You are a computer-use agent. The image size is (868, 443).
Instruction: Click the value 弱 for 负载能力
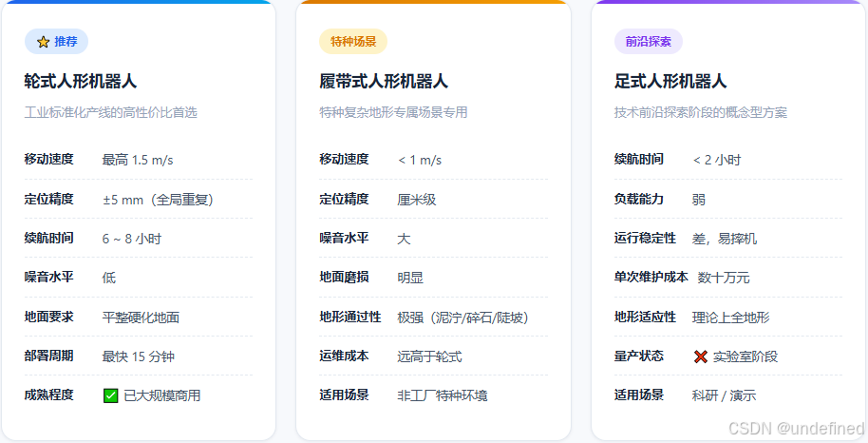click(699, 200)
